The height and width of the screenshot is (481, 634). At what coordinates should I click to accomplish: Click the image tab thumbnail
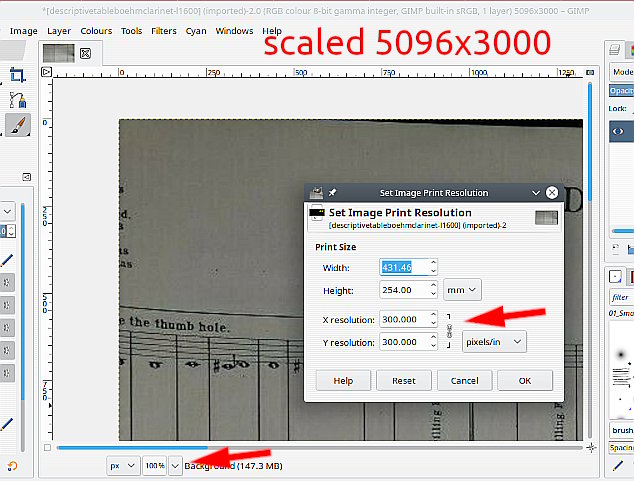coord(59,53)
